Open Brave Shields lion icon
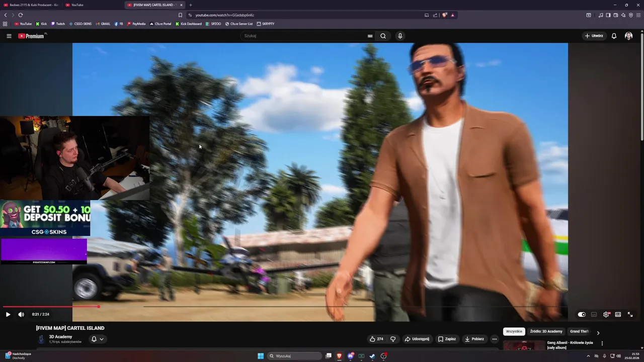644x362 pixels. 444,15
